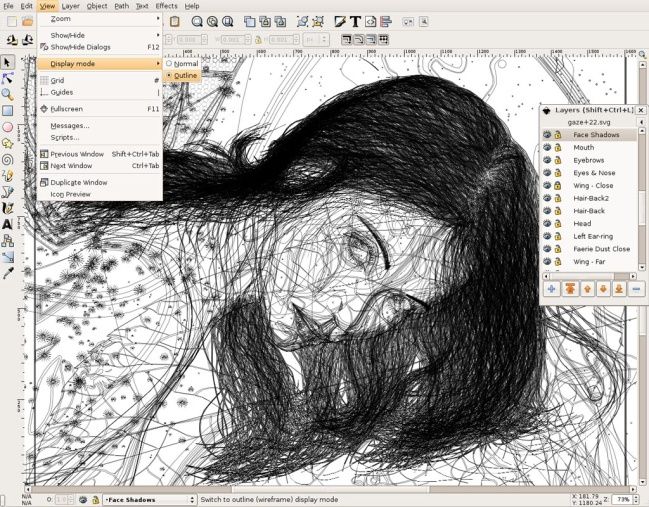This screenshot has height=507, width=649.
Task: Open the Face Shadows layer dropdown in status bar
Action: 151,499
